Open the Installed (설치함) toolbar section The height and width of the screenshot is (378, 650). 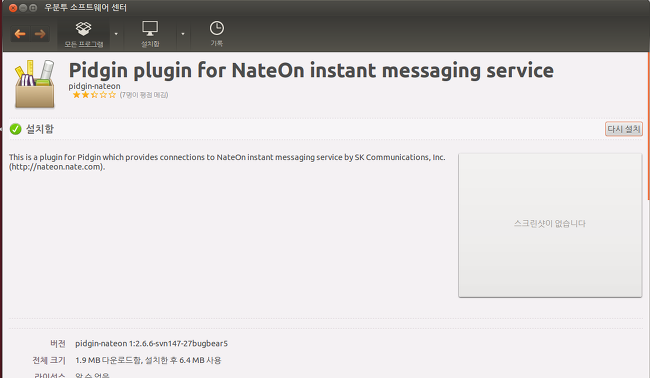tap(150, 34)
